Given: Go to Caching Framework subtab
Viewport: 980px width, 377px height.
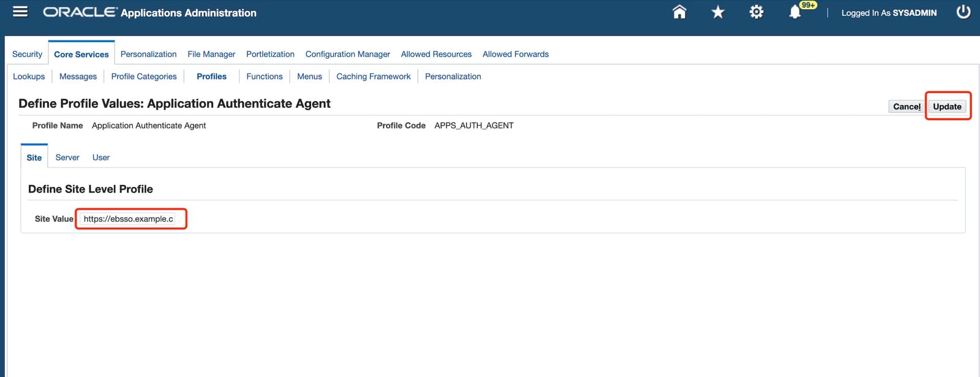Looking at the screenshot, I should coord(374,77).
